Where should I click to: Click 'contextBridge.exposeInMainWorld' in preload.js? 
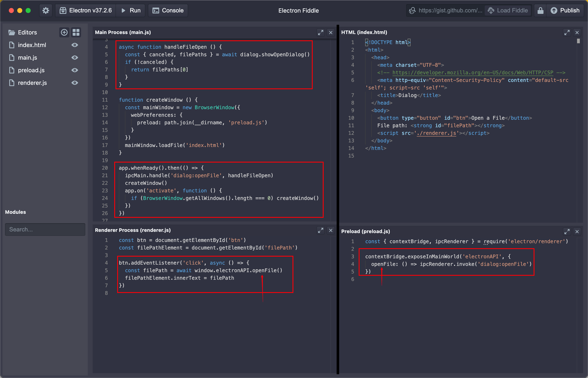pos(412,256)
